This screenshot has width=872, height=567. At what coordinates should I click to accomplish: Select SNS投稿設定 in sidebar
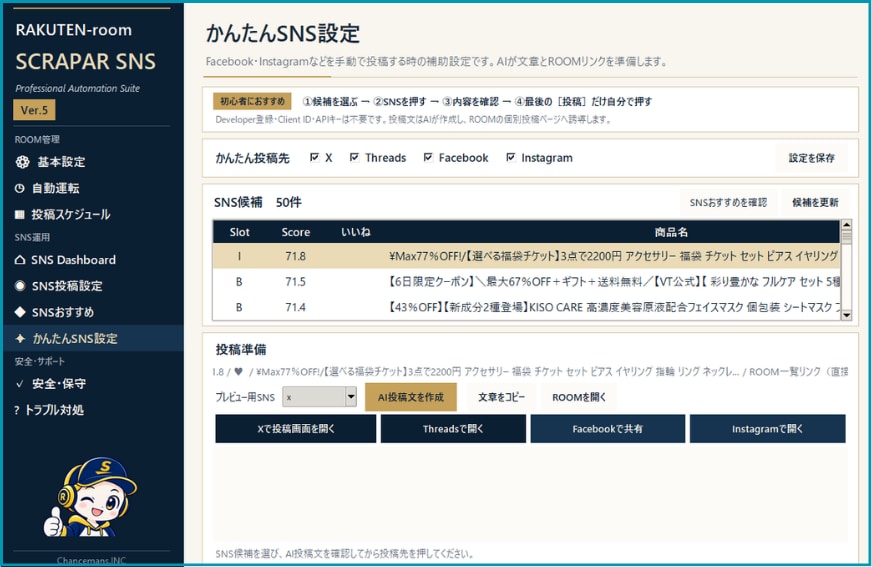pyautogui.click(x=93, y=286)
